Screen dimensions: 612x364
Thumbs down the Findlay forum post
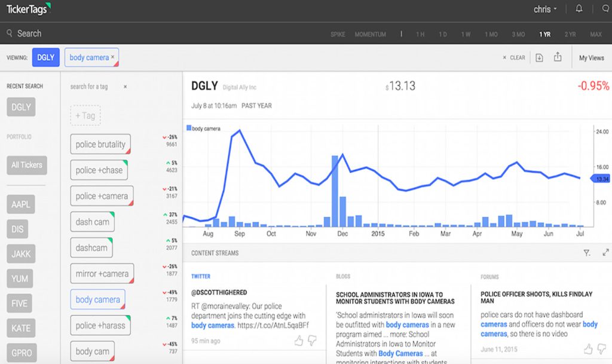601,349
